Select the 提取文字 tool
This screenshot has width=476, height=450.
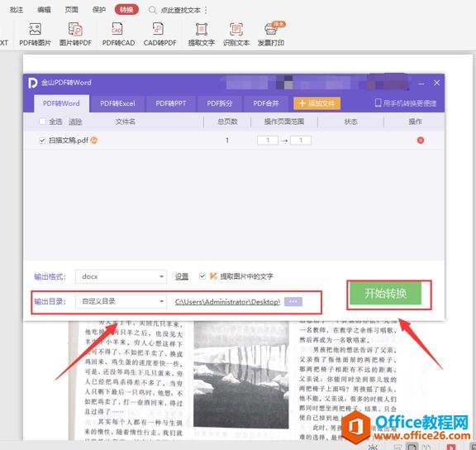pos(202,34)
